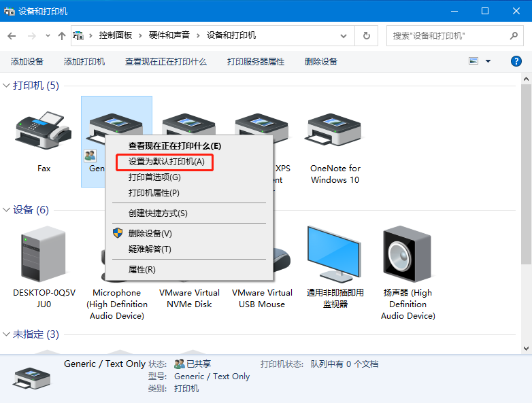Click the Microphone (High Definition Audio Device) label
The width and height of the screenshot is (532, 403).
tap(117, 304)
